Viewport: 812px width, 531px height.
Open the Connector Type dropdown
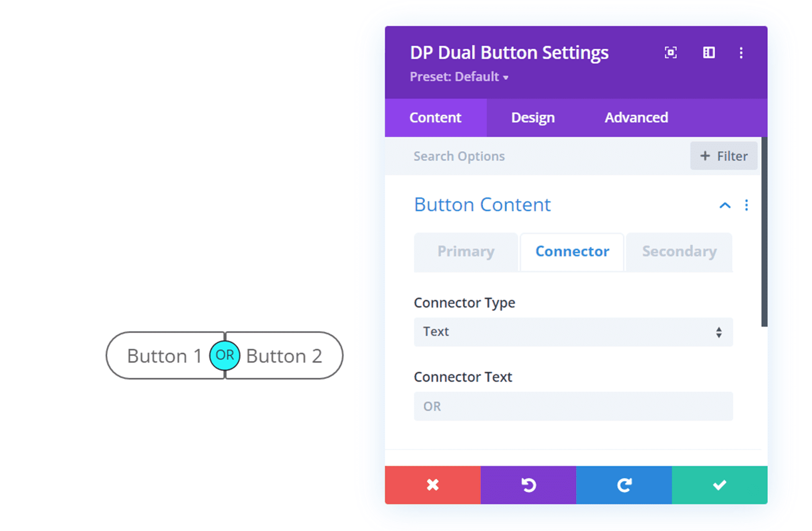[573, 332]
